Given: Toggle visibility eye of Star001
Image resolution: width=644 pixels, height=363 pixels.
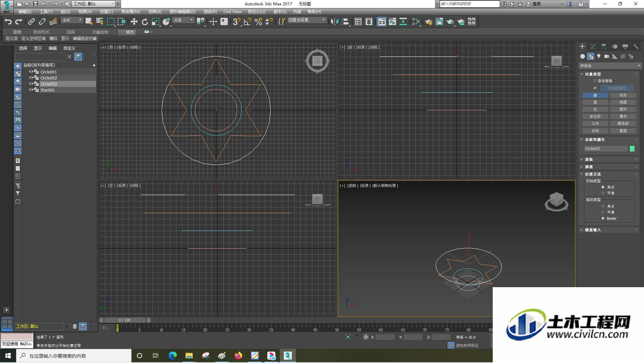Looking at the screenshot, I should pos(31,90).
